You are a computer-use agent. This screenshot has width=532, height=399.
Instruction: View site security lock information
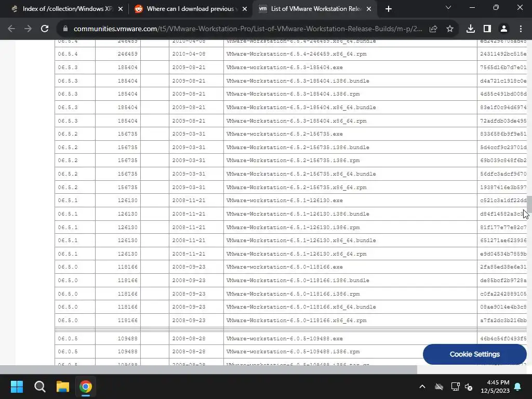[65, 29]
